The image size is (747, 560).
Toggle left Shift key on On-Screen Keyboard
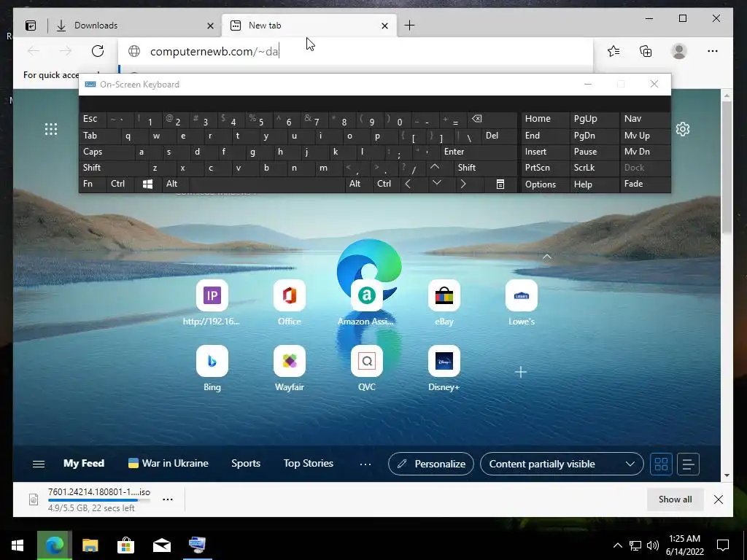point(113,168)
